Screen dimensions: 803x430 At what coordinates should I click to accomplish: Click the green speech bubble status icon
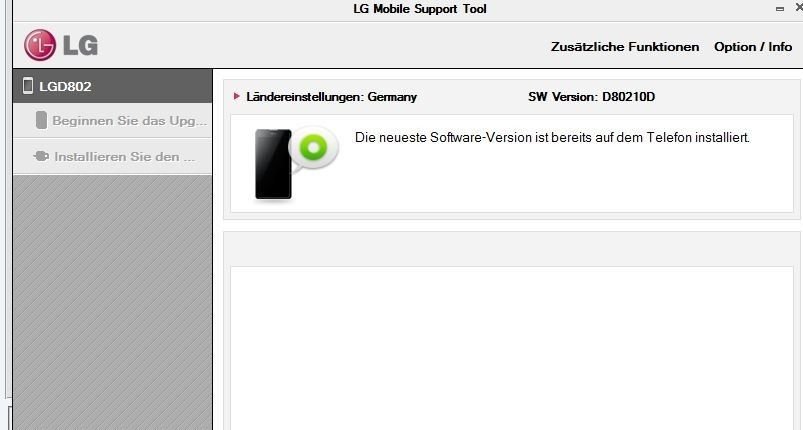click(313, 148)
